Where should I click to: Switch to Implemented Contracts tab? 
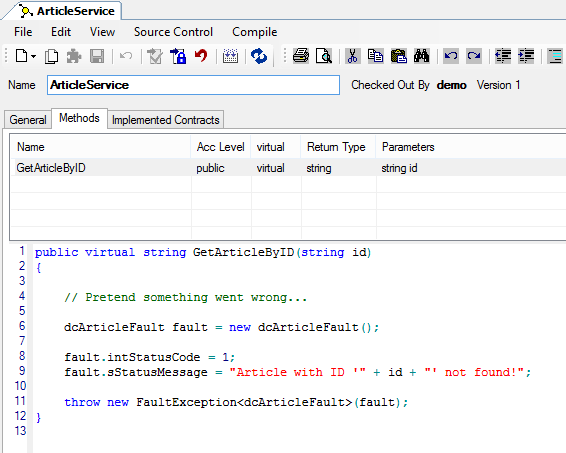(166, 120)
